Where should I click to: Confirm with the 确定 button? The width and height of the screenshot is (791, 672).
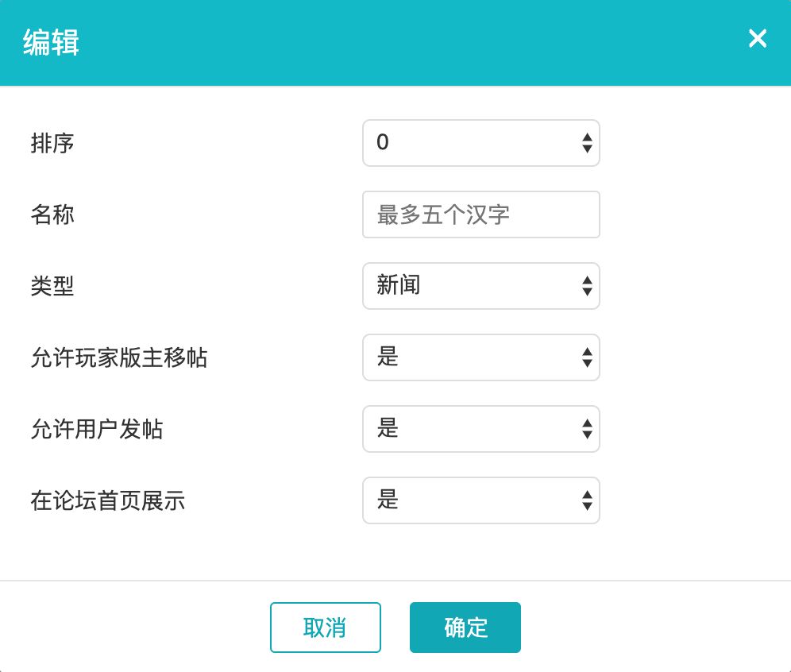465,628
